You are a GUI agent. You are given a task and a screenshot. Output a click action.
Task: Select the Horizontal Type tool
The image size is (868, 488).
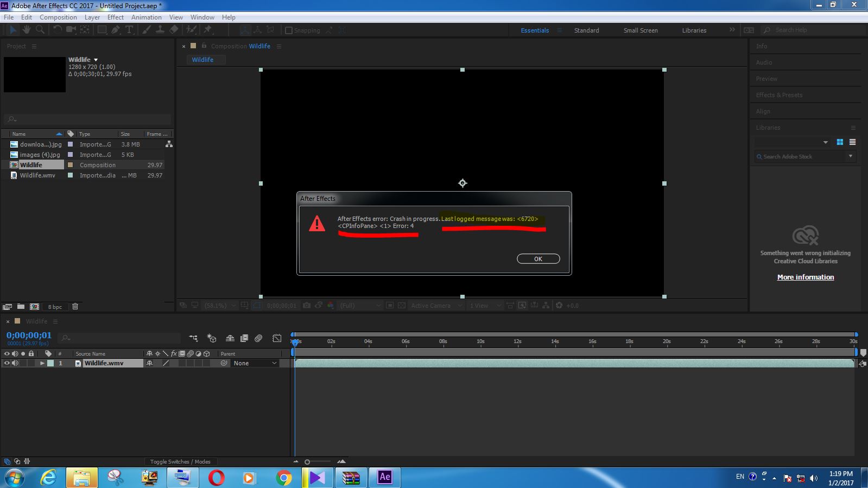coord(129,30)
